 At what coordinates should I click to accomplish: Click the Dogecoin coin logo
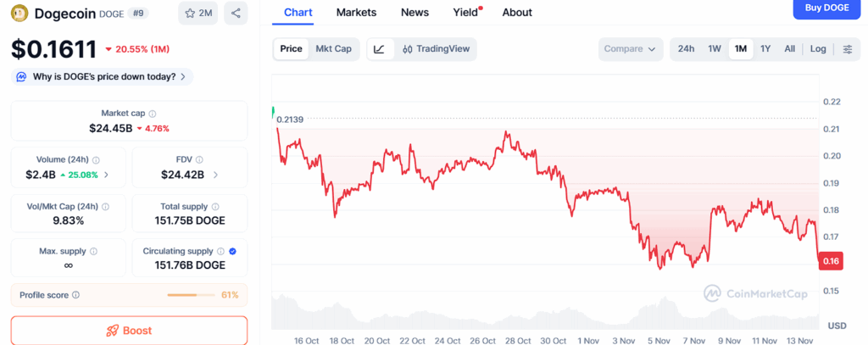[x=19, y=14]
